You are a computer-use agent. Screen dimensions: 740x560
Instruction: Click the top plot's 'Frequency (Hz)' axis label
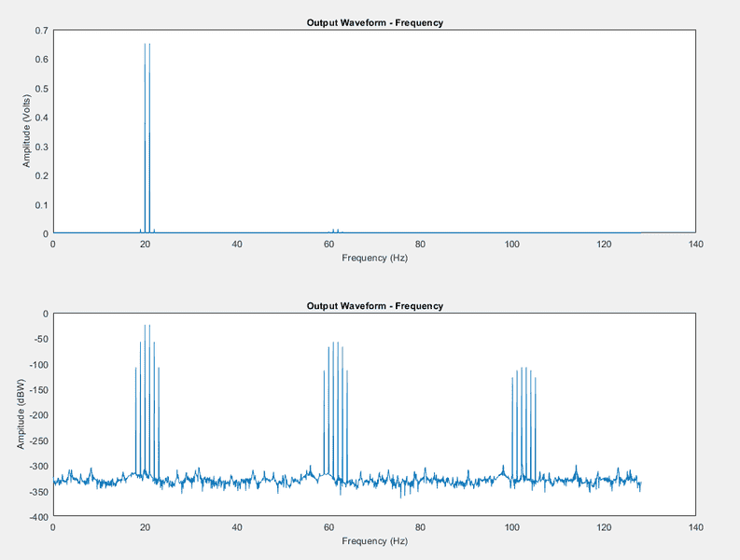point(374,258)
